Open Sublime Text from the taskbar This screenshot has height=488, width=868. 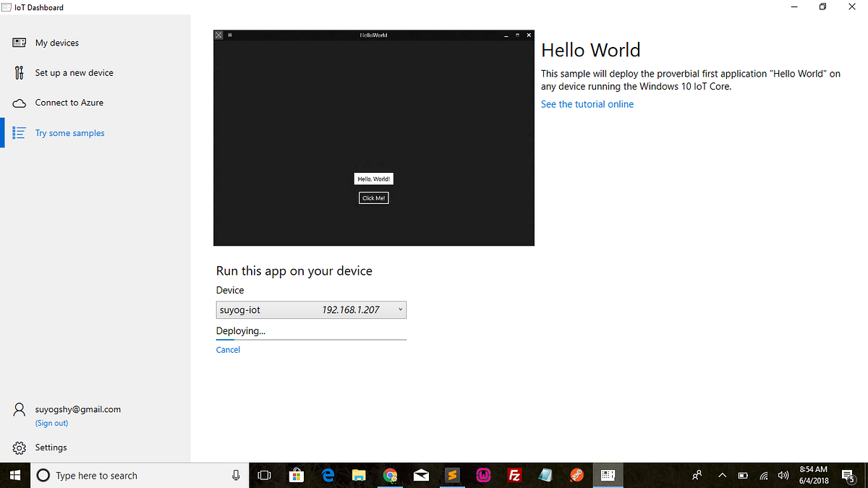(452, 475)
